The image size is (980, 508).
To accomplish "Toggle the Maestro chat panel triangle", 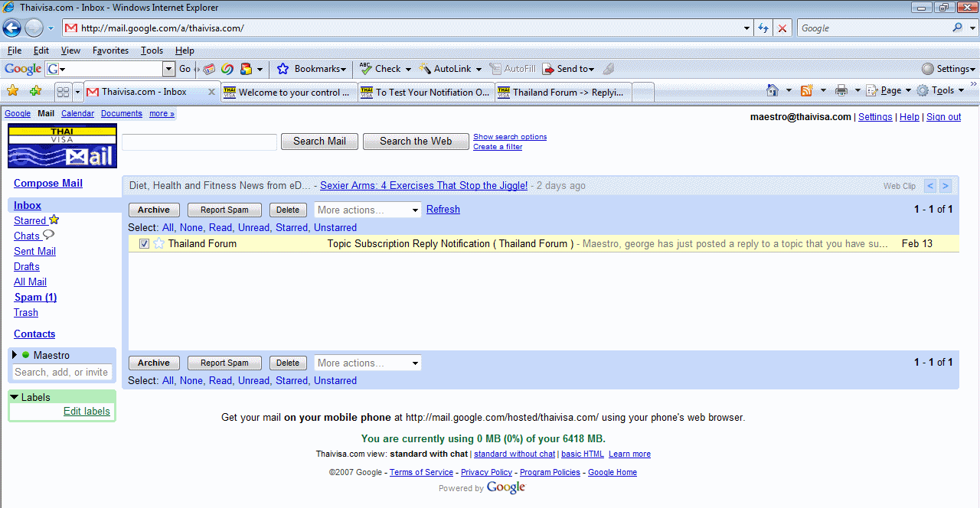I will (15, 355).
